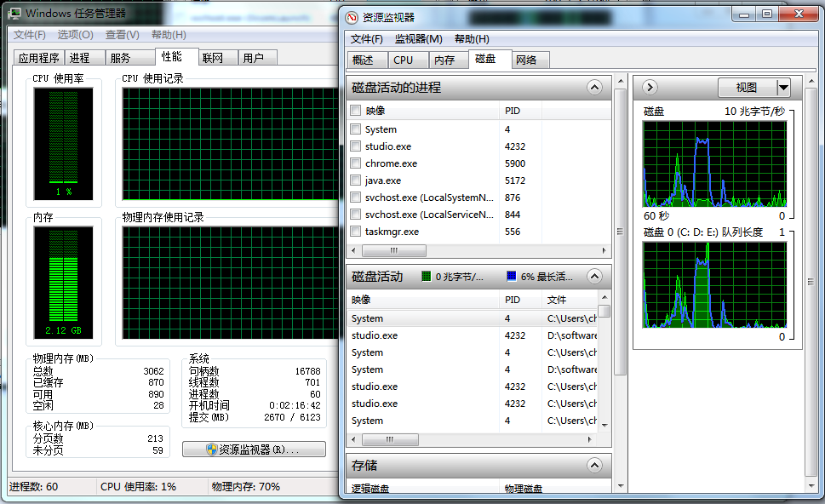This screenshot has height=504, width=825.
Task: Minimize the Resource Monitor window
Action: pos(744,14)
